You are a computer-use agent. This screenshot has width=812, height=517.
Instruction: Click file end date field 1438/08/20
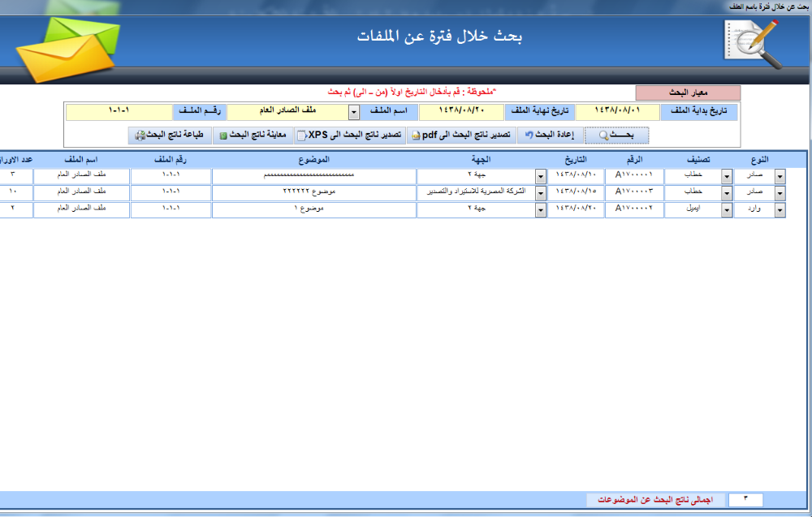tap(461, 111)
